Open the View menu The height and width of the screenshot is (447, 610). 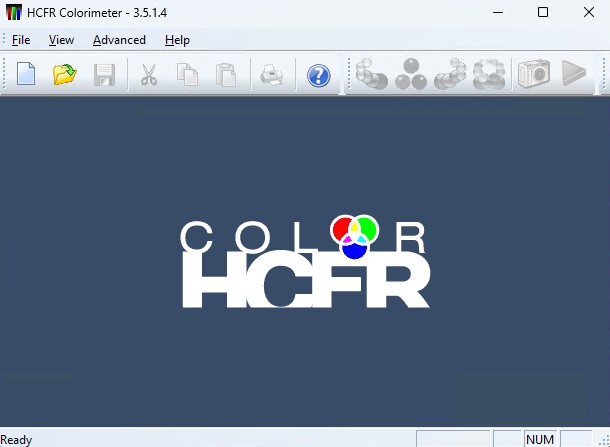pos(61,40)
